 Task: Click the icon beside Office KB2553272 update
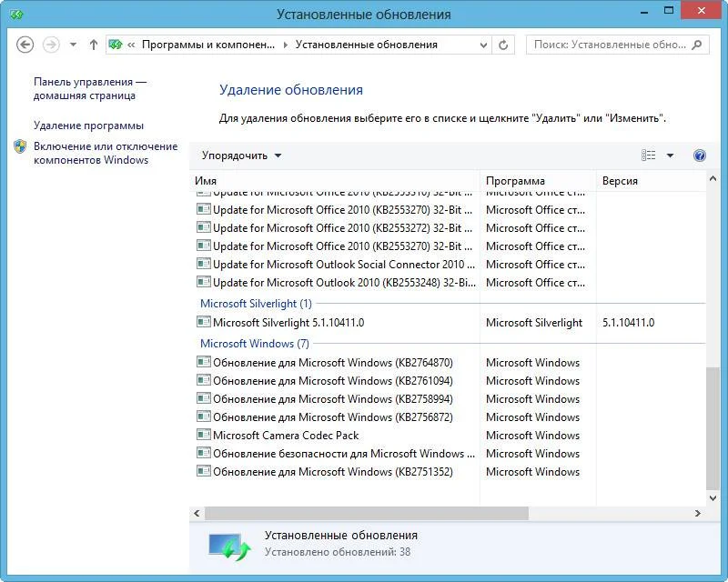coord(203,227)
